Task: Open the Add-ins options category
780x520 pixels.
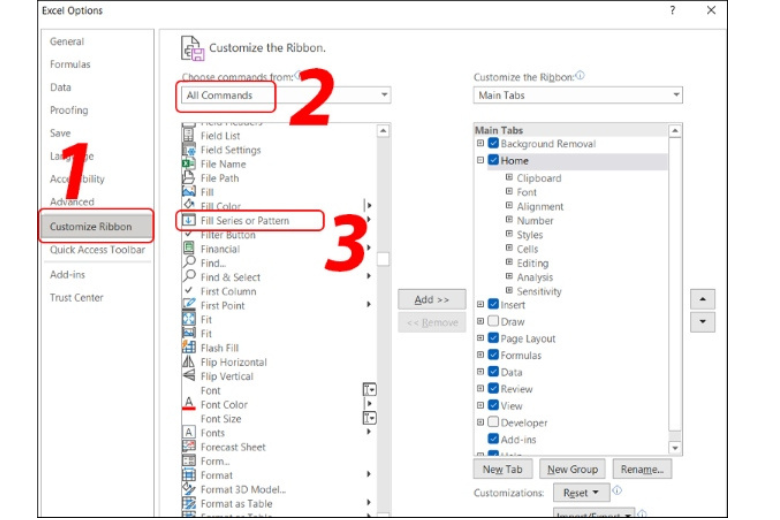Action: (68, 275)
